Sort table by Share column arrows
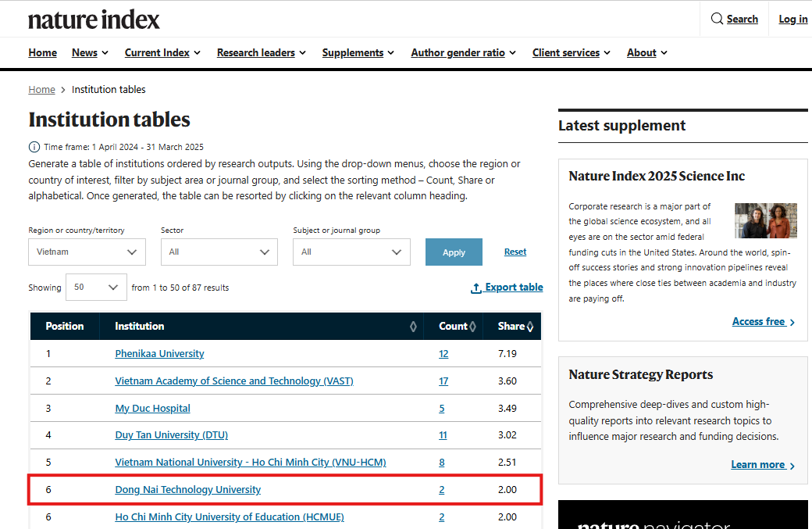This screenshot has height=529, width=812. click(x=530, y=327)
